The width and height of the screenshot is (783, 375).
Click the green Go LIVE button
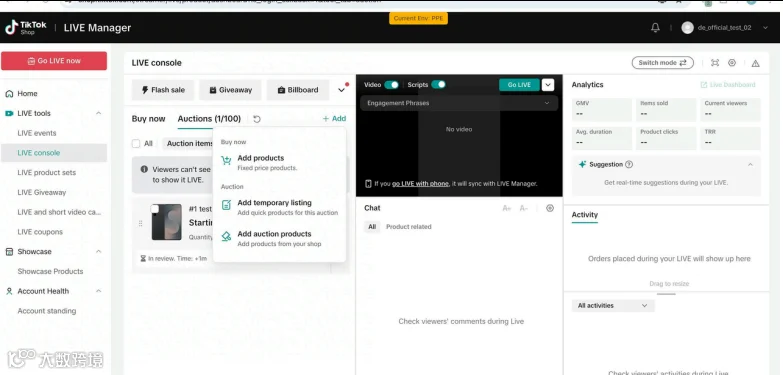point(519,85)
